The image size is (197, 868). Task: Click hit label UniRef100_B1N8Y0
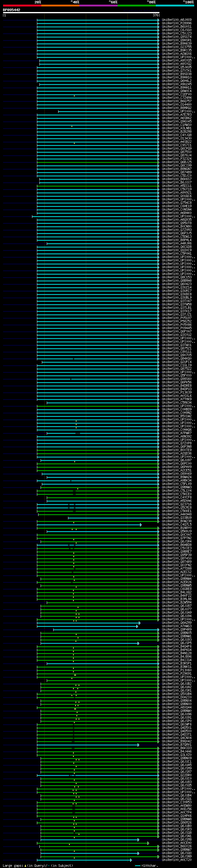pyautogui.click(x=177, y=528)
